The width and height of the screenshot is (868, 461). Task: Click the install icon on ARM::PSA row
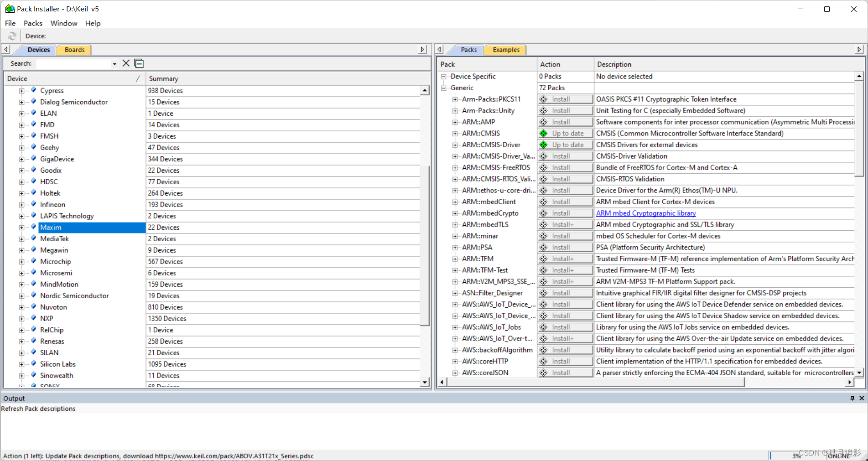point(544,247)
